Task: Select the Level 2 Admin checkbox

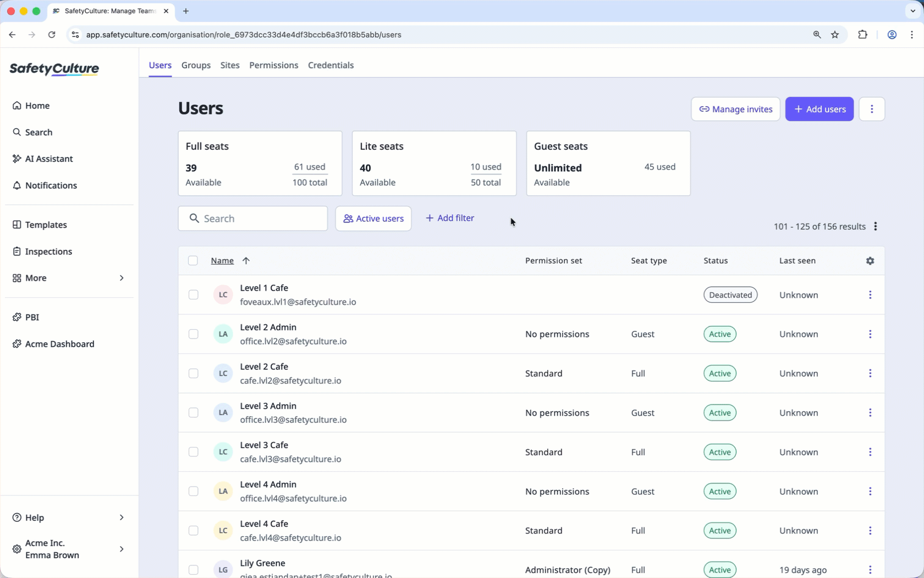Action: (x=194, y=334)
